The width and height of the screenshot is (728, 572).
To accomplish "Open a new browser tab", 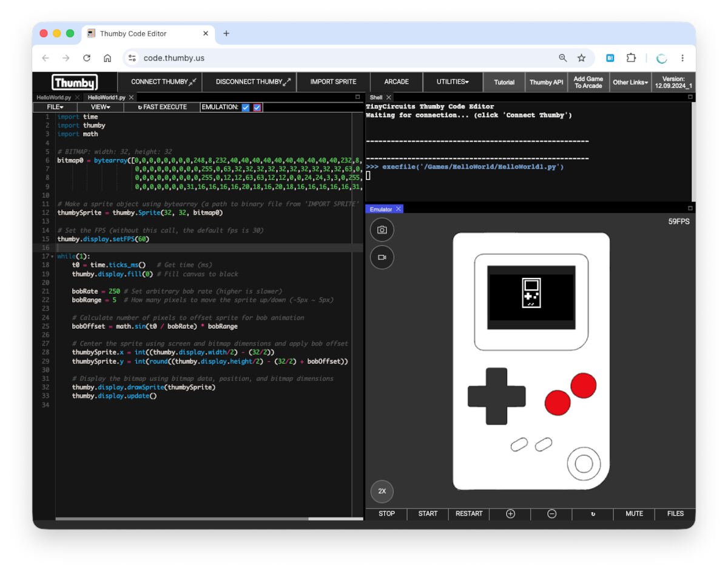I will (226, 33).
